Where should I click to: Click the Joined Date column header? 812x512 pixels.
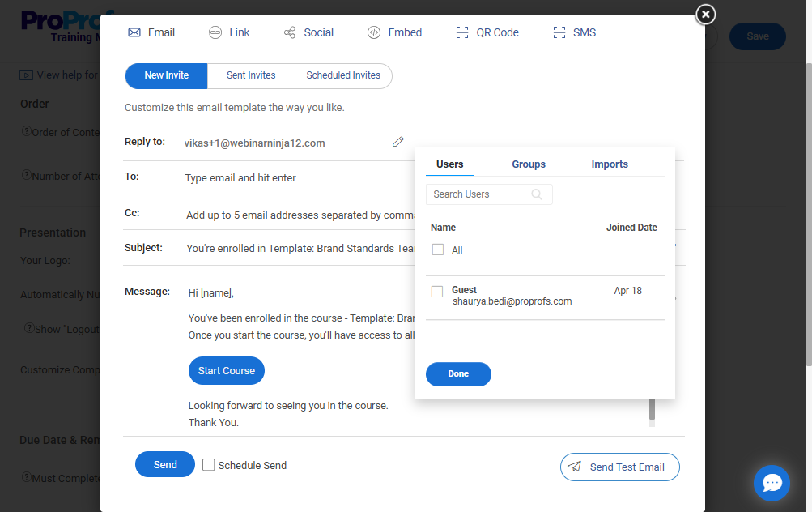[x=631, y=228]
